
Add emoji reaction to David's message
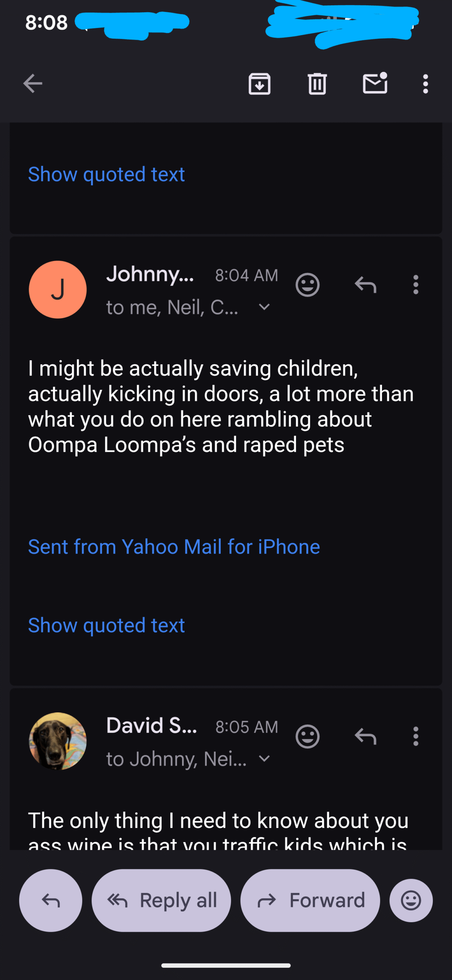point(307,736)
